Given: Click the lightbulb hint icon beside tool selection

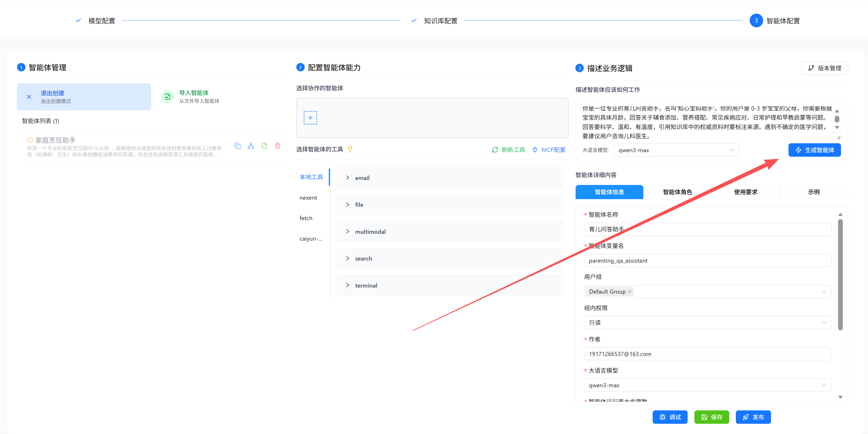Looking at the screenshot, I should tap(350, 149).
